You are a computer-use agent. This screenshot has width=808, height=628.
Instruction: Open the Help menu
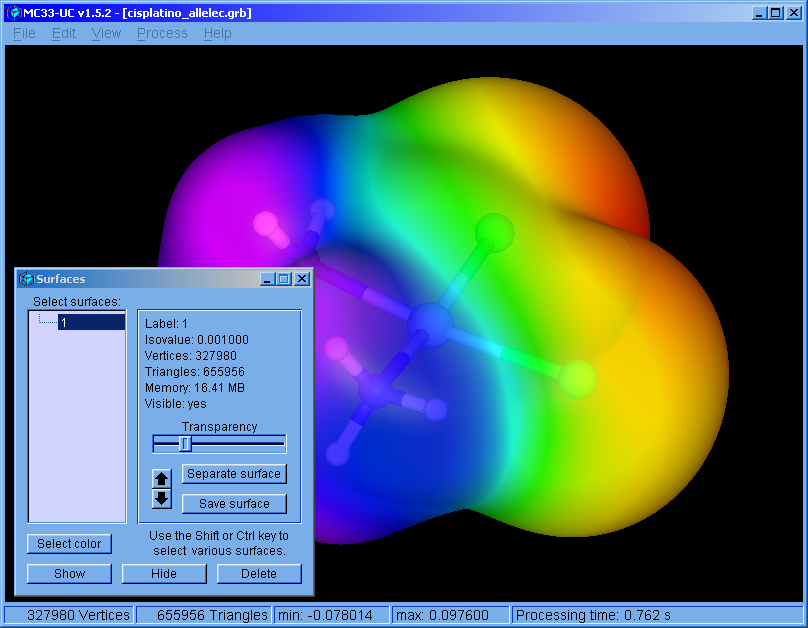pos(217,33)
